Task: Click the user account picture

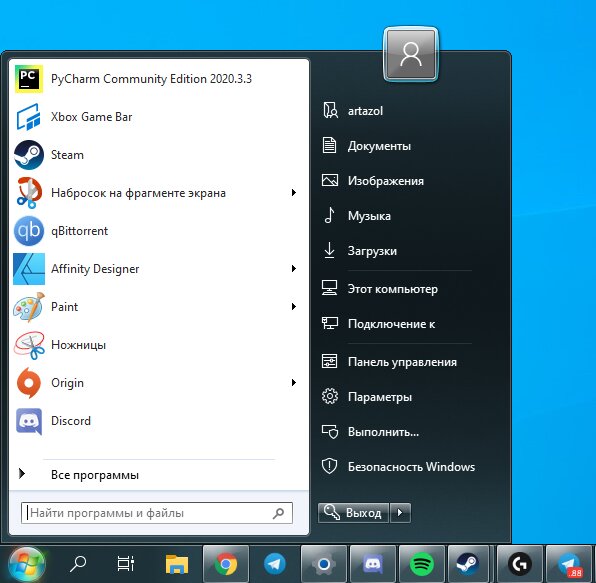Action: pos(411,55)
